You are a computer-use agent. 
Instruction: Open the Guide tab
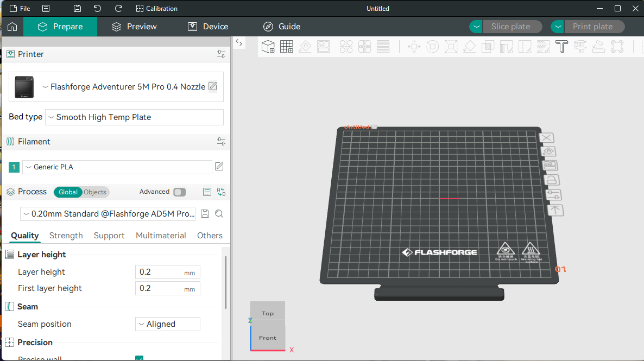point(282,27)
